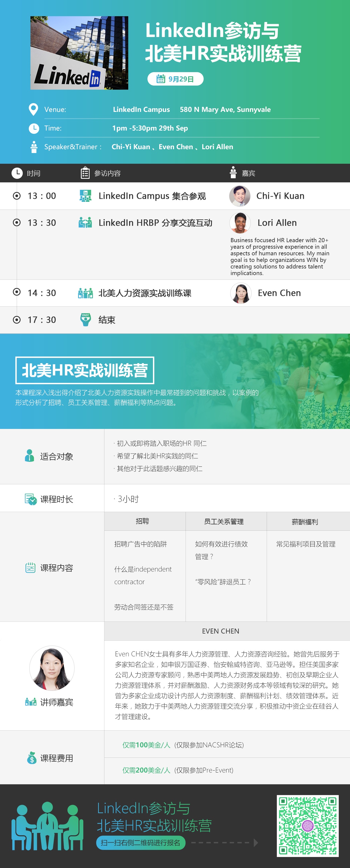Click Lori Allen's avatar photo
This screenshot has height=868, width=350.
coord(240,223)
